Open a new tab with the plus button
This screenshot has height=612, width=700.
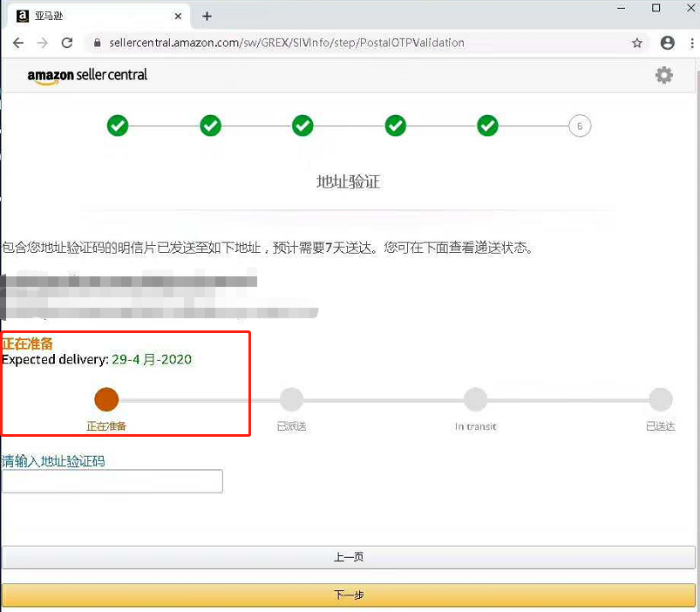(x=207, y=17)
